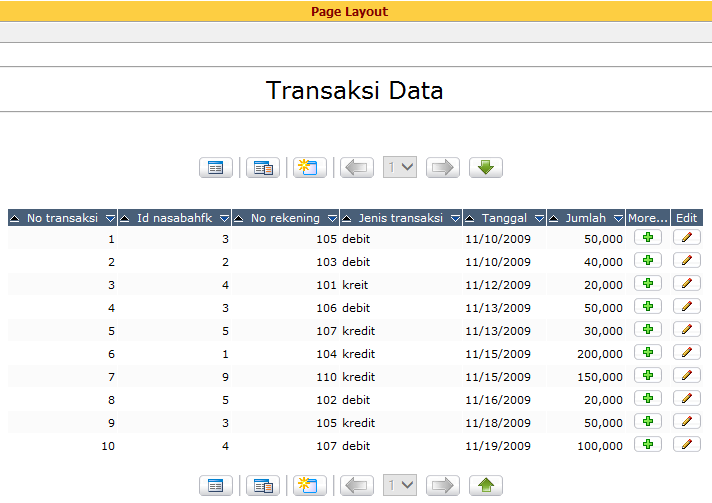Show more details for transaction 4
712x503 pixels.
[x=648, y=306]
